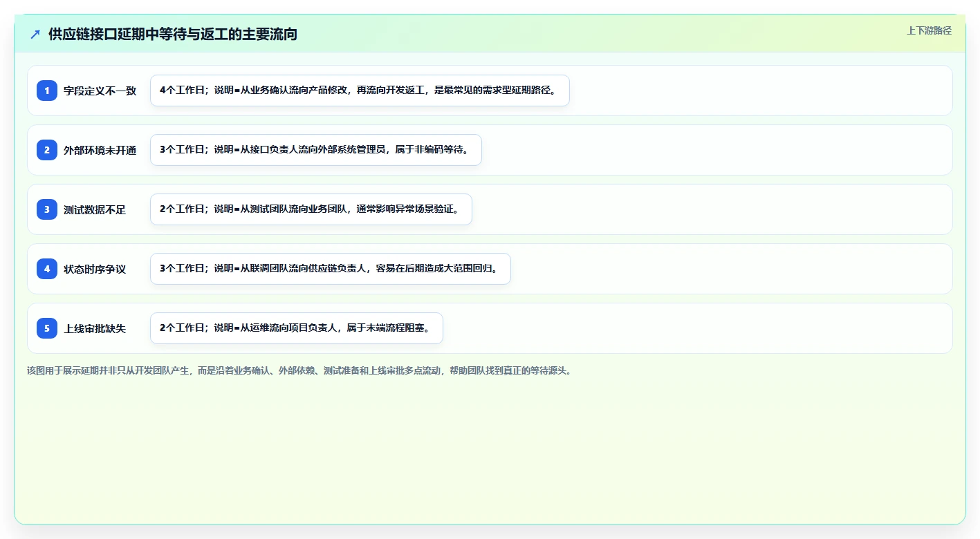Open the 4个工作日 description box about 产品修改
980x539 pixels.
click(360, 91)
